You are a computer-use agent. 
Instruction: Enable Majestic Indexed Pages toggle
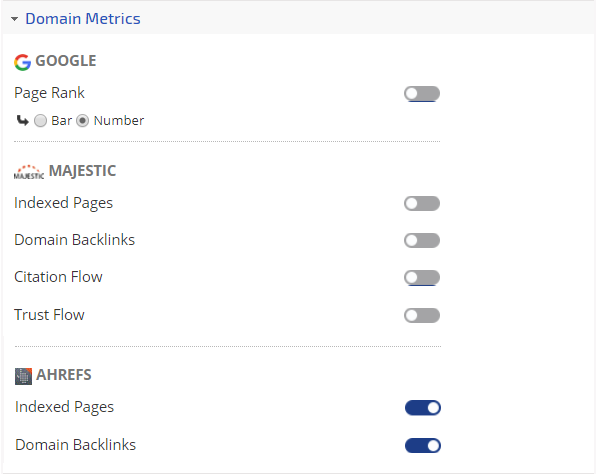pos(422,204)
